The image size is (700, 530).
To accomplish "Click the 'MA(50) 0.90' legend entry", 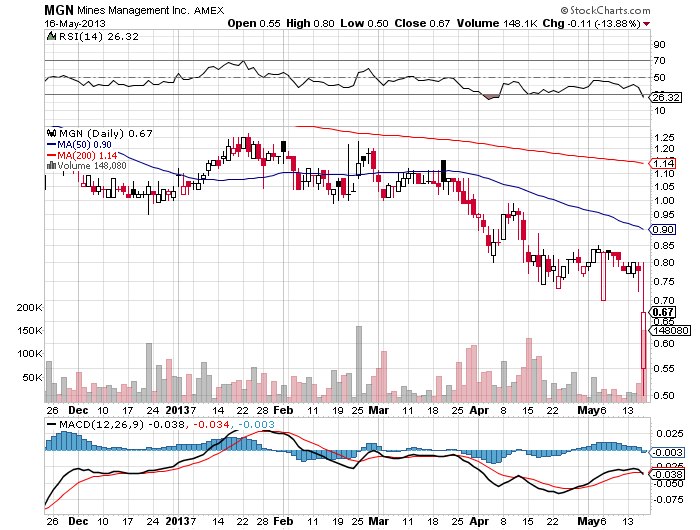I will (79, 145).
